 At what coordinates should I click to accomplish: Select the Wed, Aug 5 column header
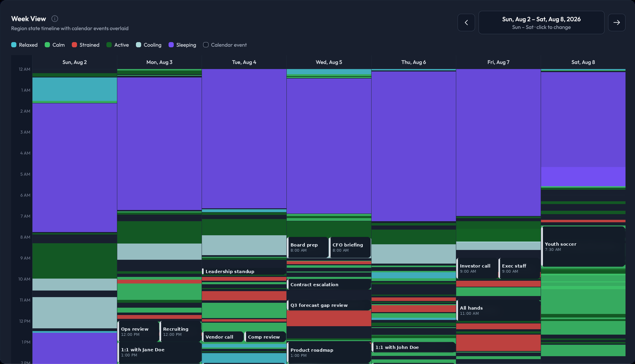(x=329, y=62)
